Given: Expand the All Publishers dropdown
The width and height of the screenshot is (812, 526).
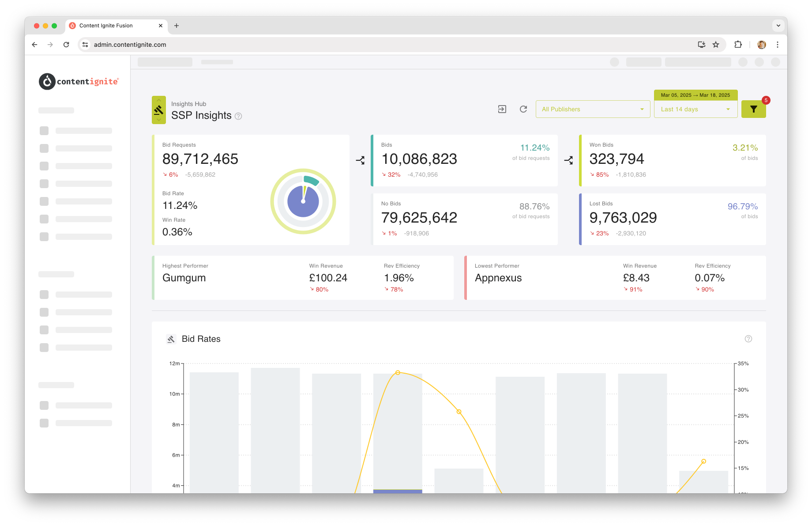Looking at the screenshot, I should click(x=593, y=109).
